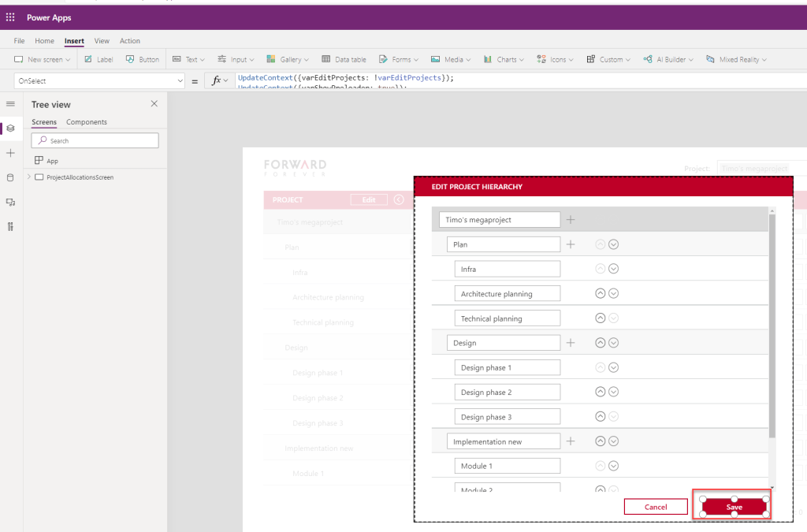Click plus icon next to Plan
Viewport: 807px width, 532px height.
(571, 244)
